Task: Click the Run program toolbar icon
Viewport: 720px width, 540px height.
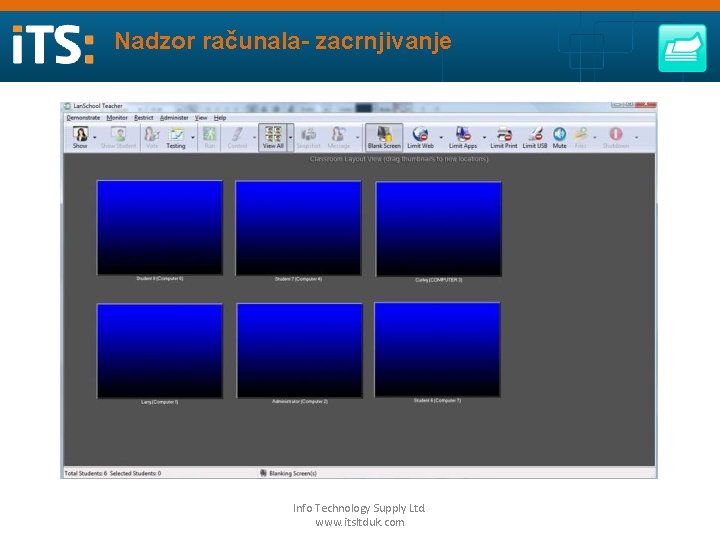Action: point(210,137)
